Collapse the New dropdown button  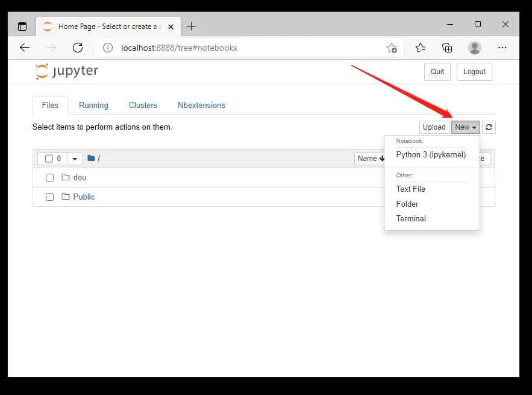click(x=466, y=127)
